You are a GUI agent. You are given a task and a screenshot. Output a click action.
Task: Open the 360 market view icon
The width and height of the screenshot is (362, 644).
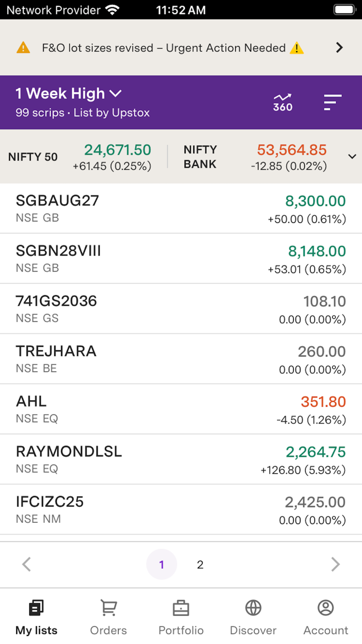[283, 102]
